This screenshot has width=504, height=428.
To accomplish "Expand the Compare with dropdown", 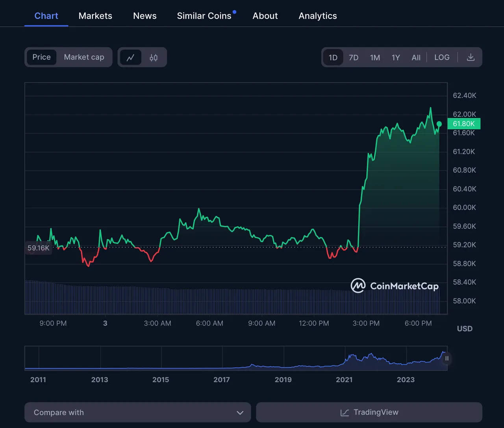I will (x=138, y=412).
